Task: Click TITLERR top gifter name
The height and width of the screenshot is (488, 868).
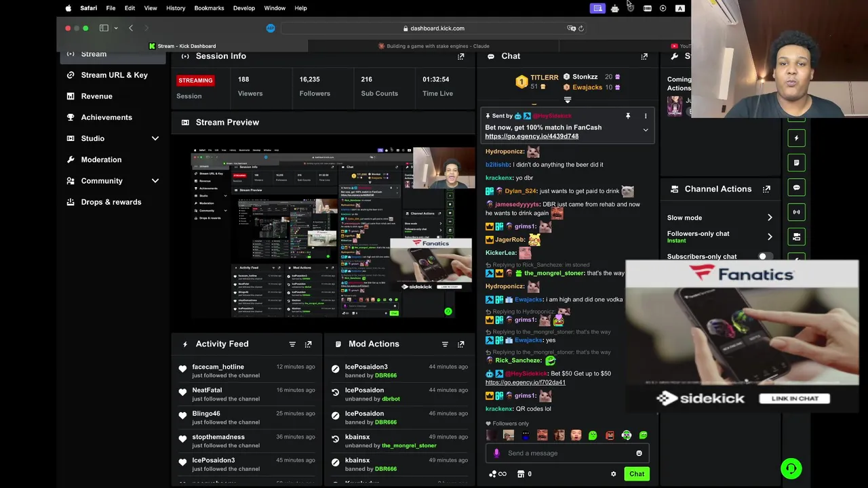Action: point(545,78)
